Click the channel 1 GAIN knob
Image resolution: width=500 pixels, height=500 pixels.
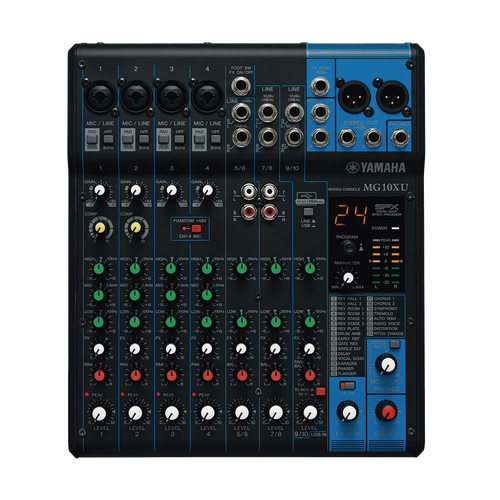pyautogui.click(x=99, y=190)
